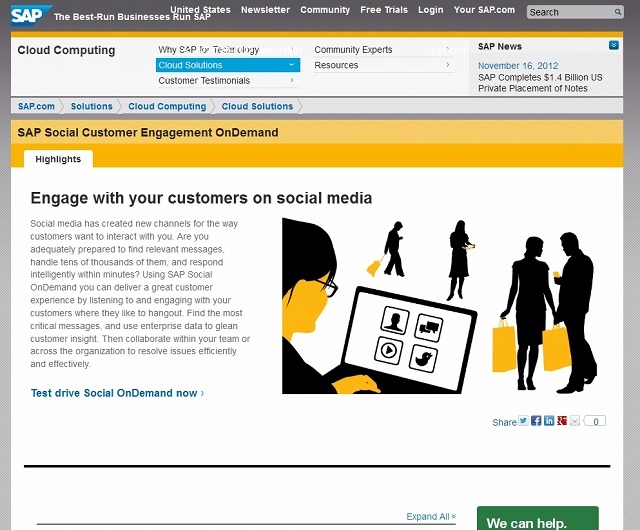The width and height of the screenshot is (640, 530).
Task: Click the SAP logo
Action: (31, 15)
